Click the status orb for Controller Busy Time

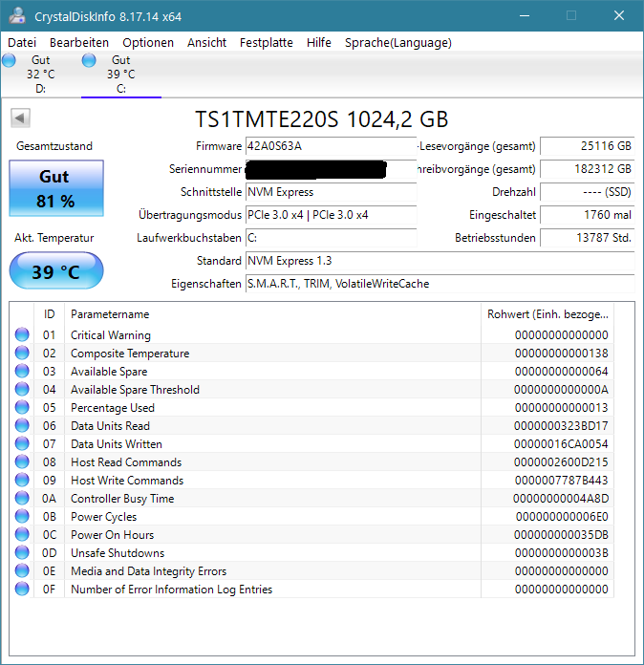22,498
